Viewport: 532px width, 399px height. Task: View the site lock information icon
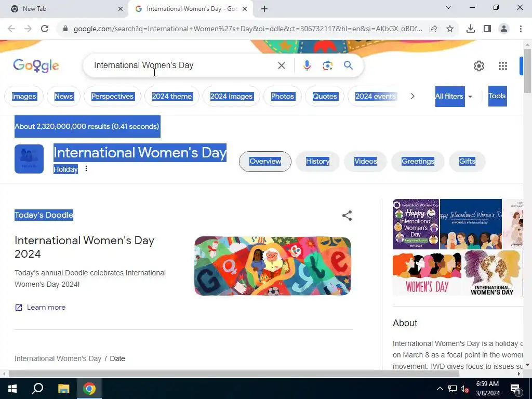pyautogui.click(x=65, y=29)
